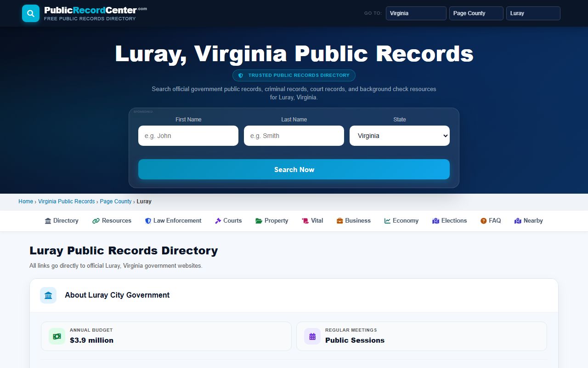Open the Page County selector in the header

click(x=476, y=13)
